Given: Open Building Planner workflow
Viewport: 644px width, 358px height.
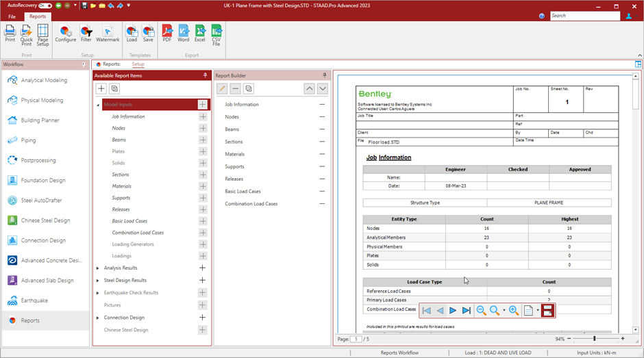Looking at the screenshot, I should tap(45, 120).
